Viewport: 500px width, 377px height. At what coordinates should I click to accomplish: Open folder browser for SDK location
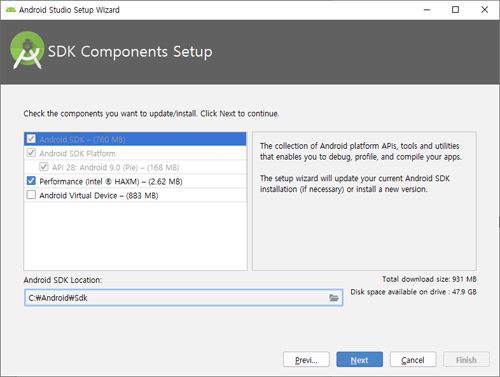(x=334, y=298)
